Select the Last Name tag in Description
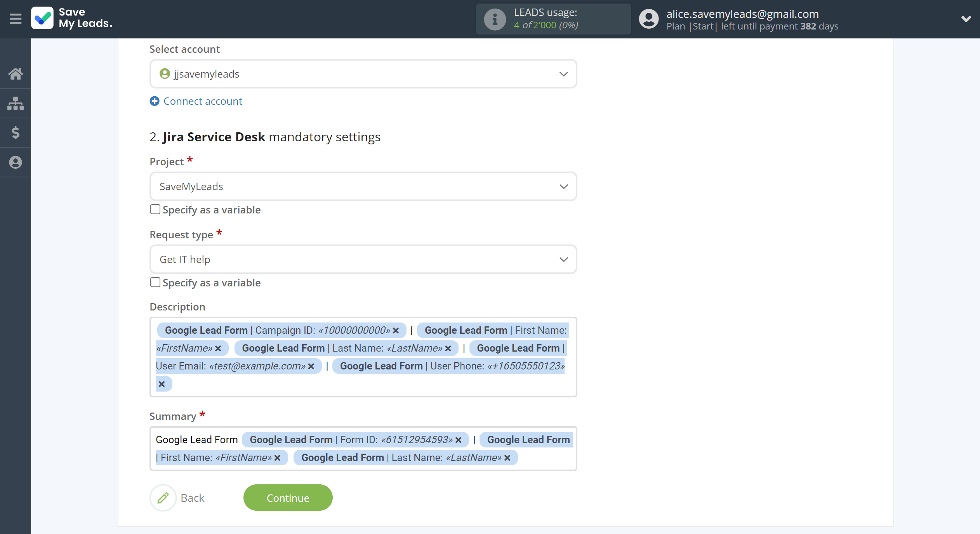The height and width of the screenshot is (534, 980). [346, 348]
